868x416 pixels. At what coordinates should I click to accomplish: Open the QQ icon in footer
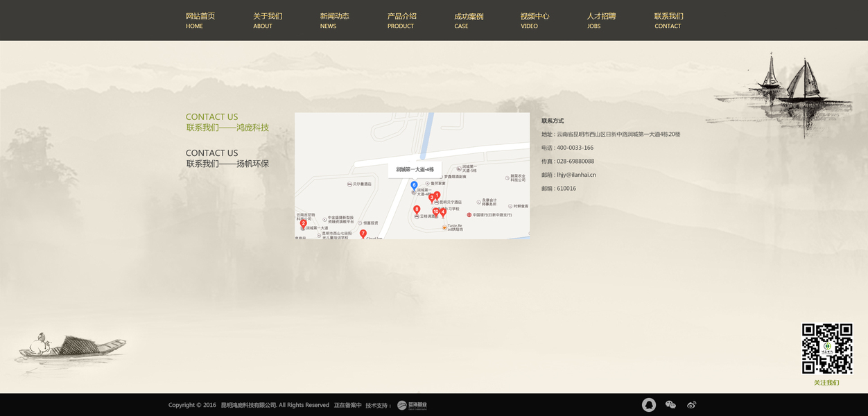[x=649, y=405]
